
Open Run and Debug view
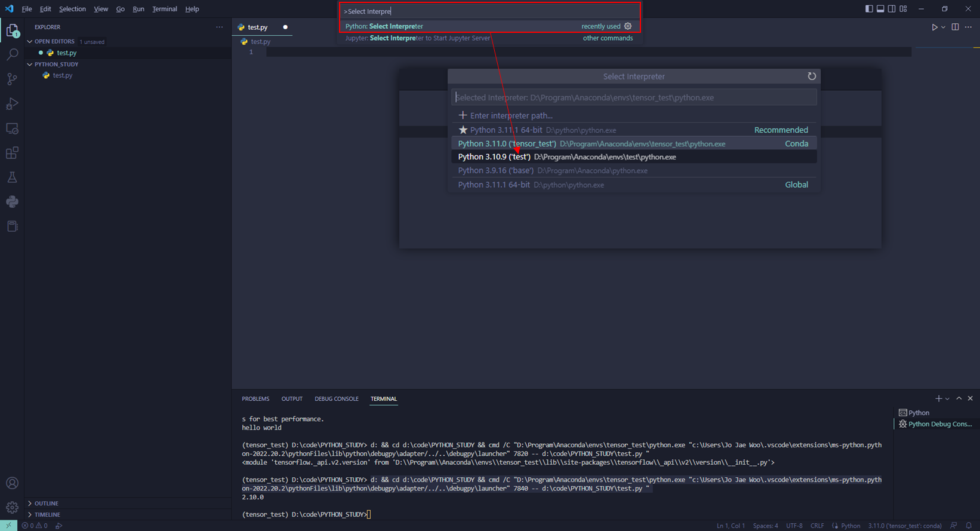click(12, 104)
